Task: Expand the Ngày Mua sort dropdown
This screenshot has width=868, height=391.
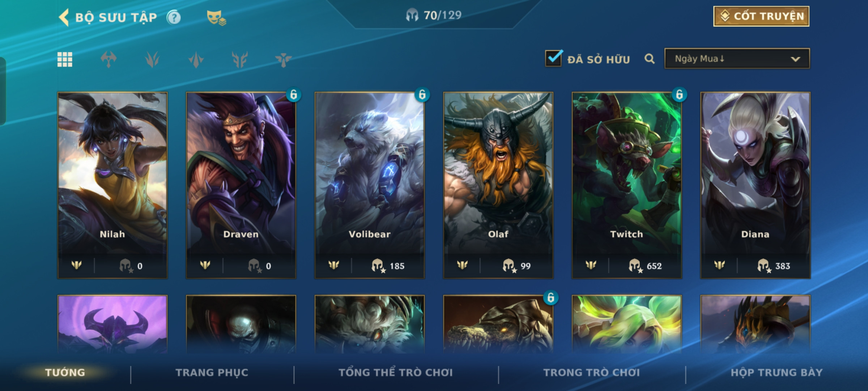Action: click(x=737, y=59)
